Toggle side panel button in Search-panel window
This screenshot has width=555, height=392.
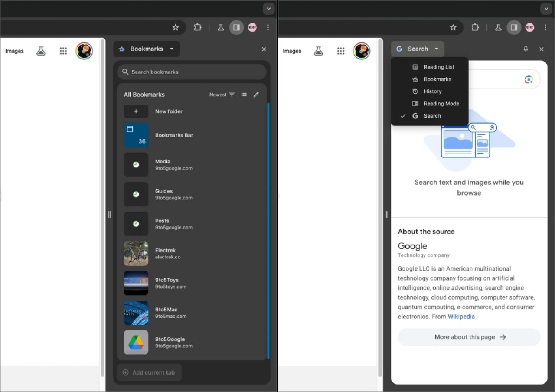click(514, 27)
